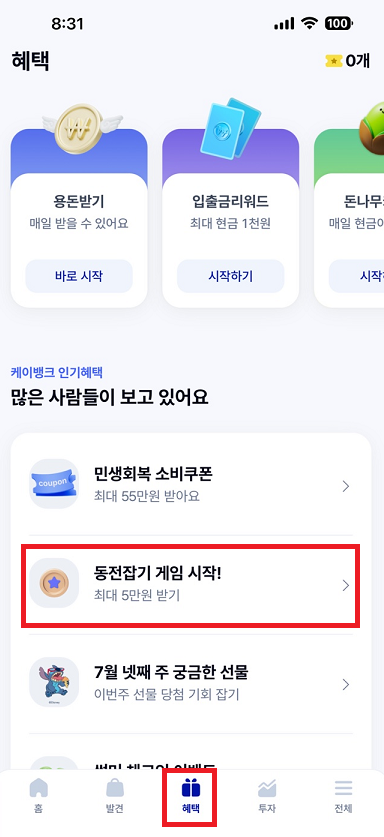Image resolution: width=384 pixels, height=837 pixels.
Task: Go to 홈 via the house icon
Action: pyautogui.click(x=38, y=795)
